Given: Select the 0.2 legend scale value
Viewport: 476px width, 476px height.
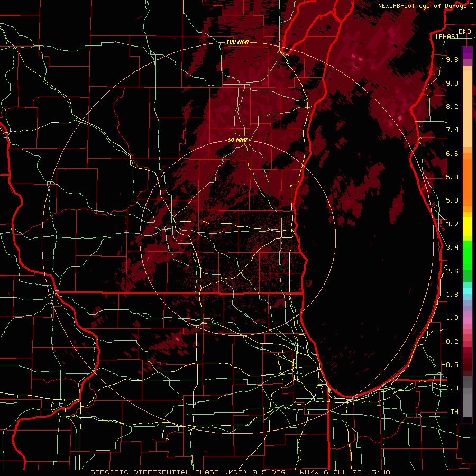Looking at the screenshot, I should pyautogui.click(x=452, y=341).
